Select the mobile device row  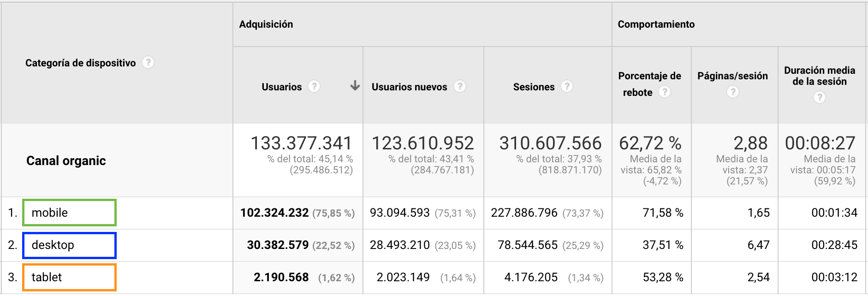coord(50,213)
